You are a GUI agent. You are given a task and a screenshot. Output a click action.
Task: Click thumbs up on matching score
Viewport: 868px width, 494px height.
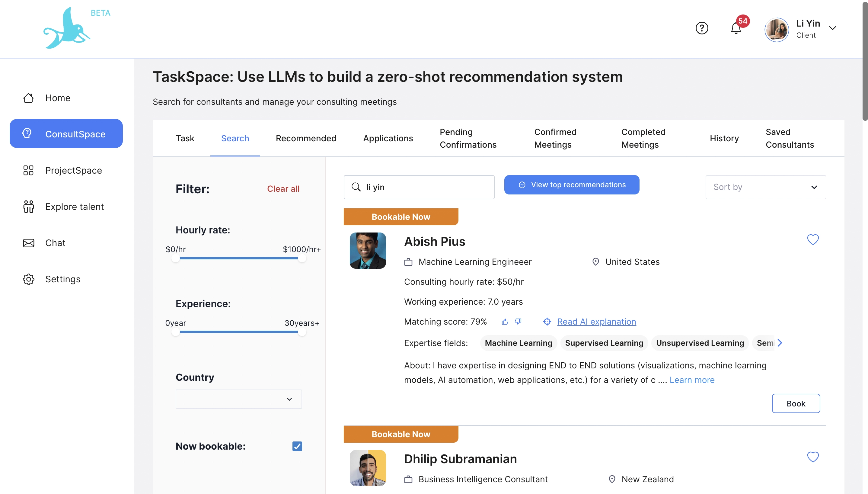[505, 322]
